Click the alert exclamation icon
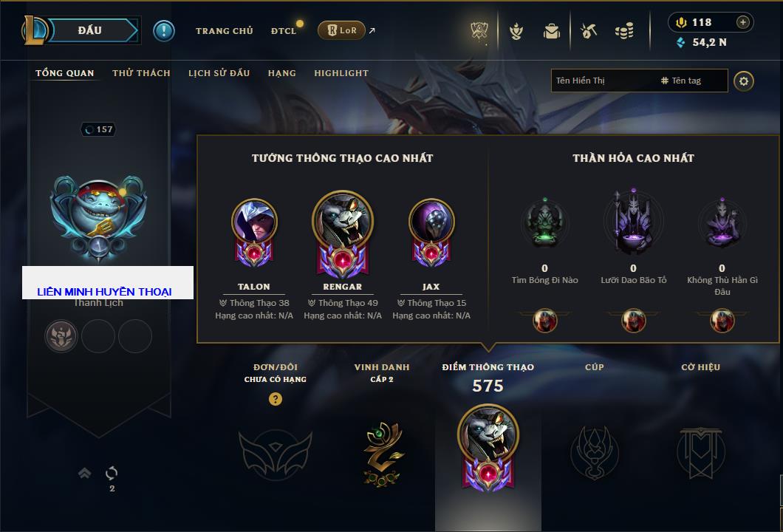The image size is (783, 532). point(164,31)
